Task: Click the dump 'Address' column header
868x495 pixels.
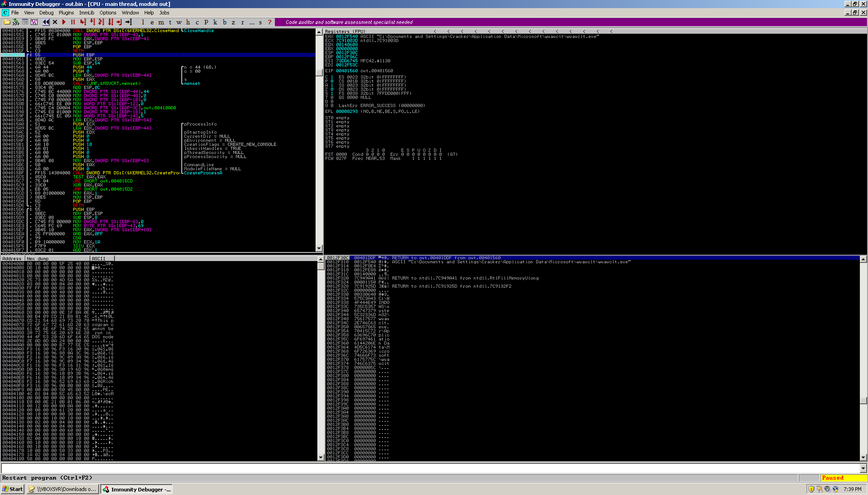Action: (13, 258)
